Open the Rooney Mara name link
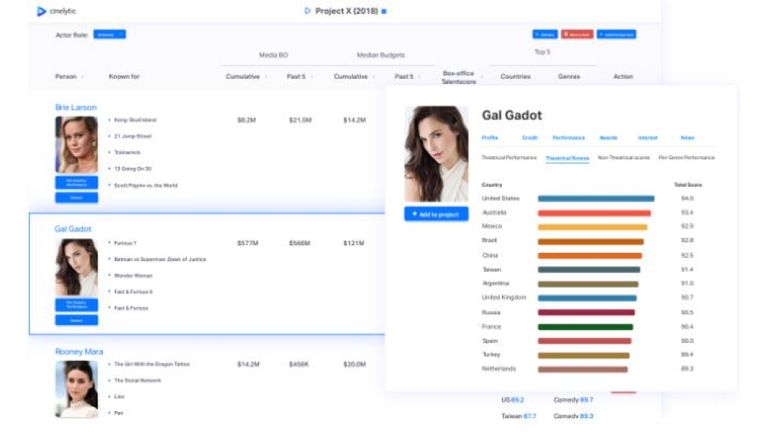 [79, 352]
